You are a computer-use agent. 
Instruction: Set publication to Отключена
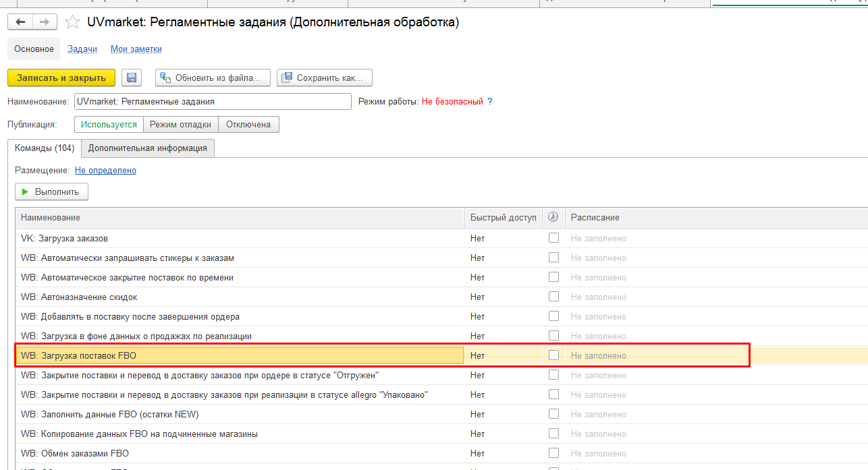248,124
